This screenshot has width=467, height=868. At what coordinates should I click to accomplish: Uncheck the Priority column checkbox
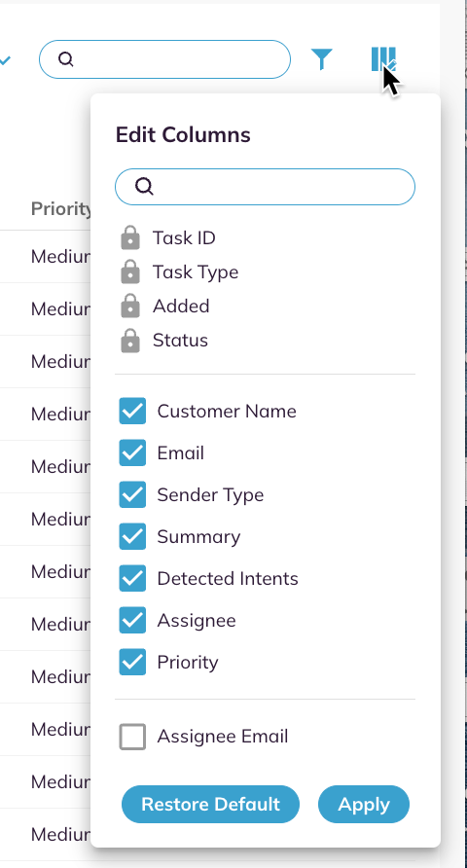132,662
